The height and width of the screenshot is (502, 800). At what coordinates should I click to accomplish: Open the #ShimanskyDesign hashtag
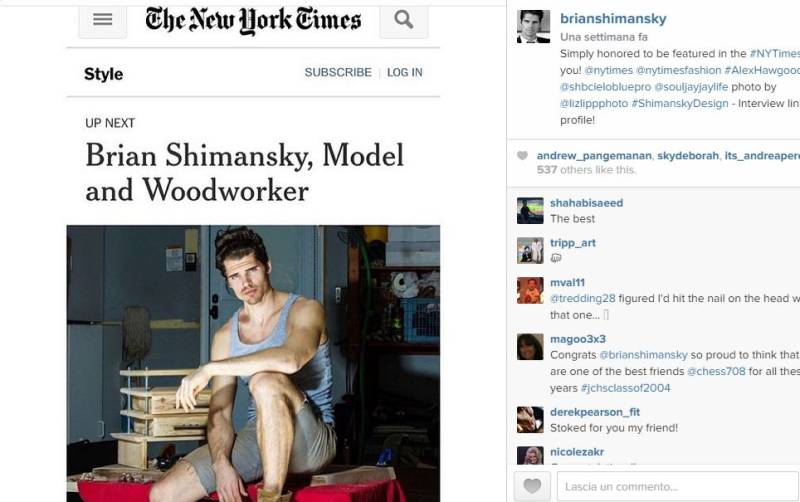coord(680,104)
